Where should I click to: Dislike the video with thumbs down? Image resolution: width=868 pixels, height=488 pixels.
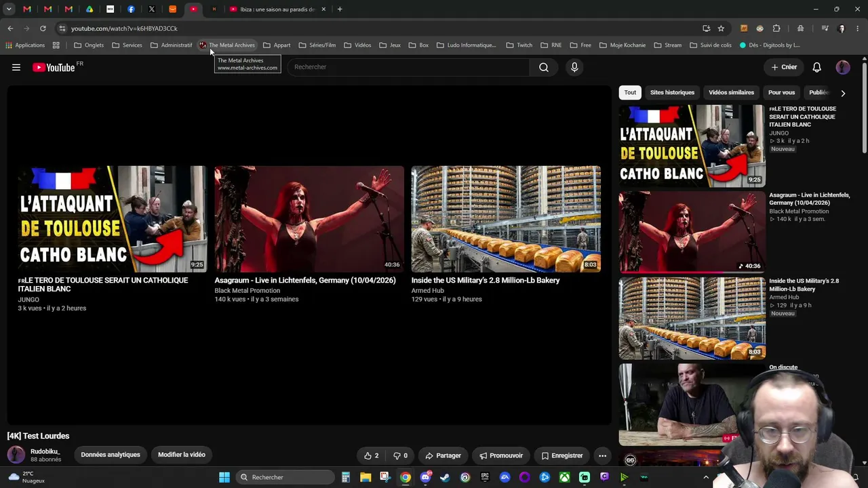(x=400, y=455)
